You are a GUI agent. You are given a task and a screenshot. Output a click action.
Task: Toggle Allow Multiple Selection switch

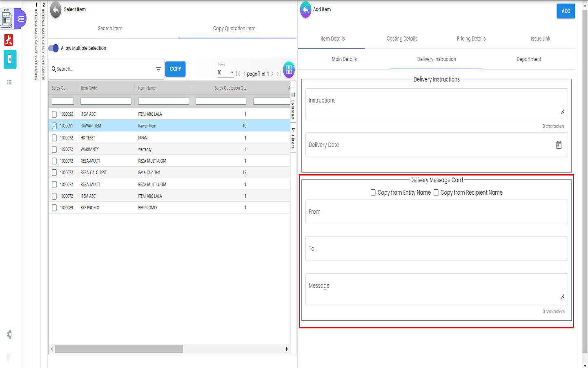[x=53, y=48]
